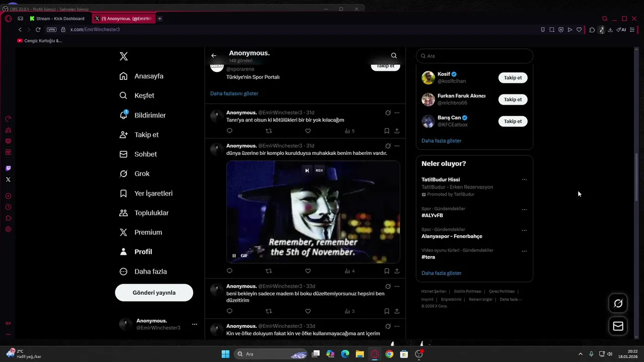644x362 pixels.
Task: Open Cengiz Kurtoğlu bookmark
Action: (40, 41)
